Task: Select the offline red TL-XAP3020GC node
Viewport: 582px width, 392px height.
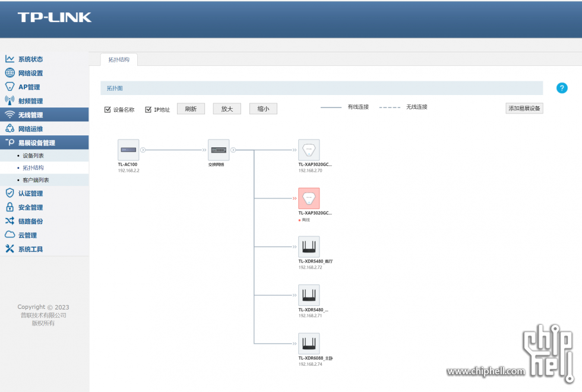Action: click(x=309, y=198)
